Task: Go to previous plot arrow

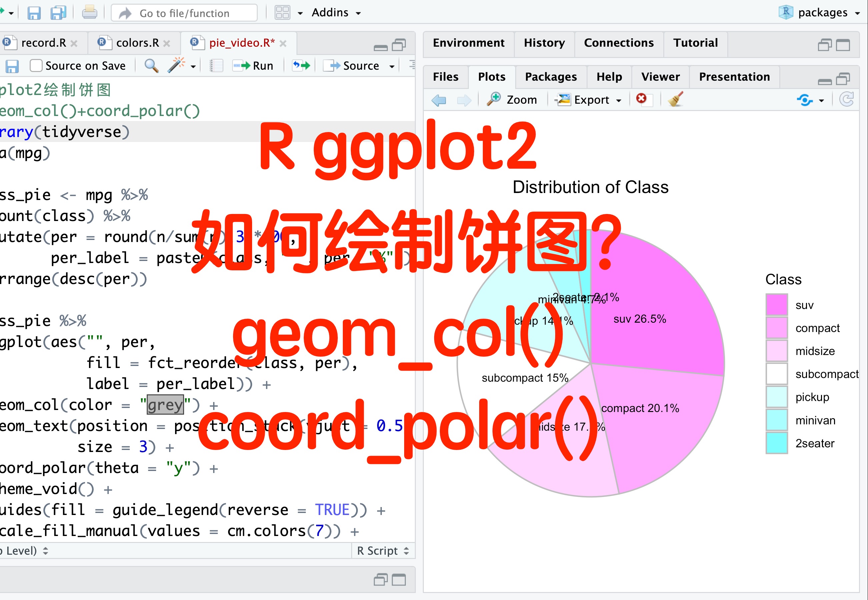Action: pos(439,100)
